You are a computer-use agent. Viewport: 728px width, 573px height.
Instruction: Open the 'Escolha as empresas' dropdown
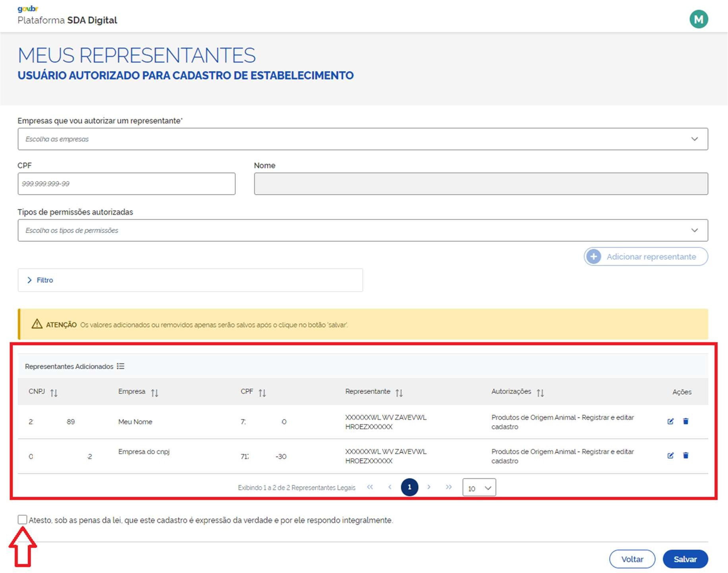coord(362,139)
